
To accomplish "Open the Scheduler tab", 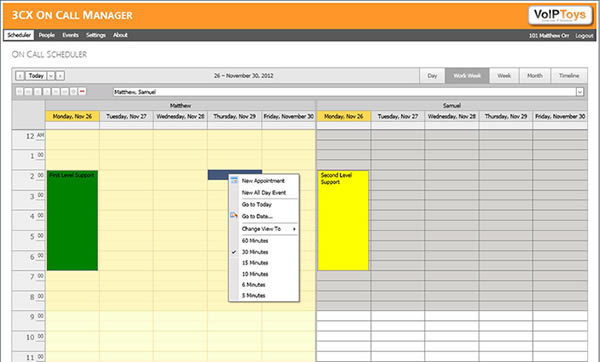I will point(19,35).
